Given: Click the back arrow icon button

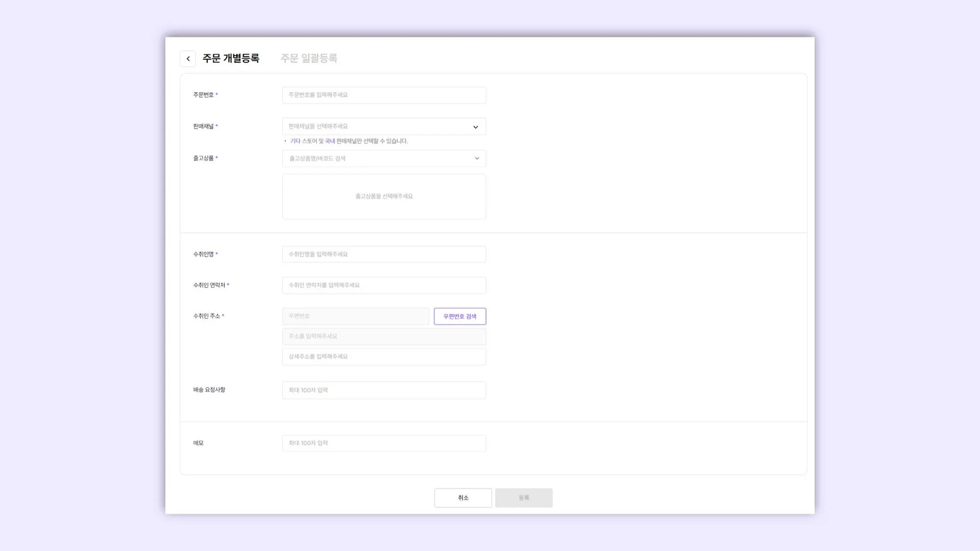Looking at the screenshot, I should pyautogui.click(x=188, y=59).
